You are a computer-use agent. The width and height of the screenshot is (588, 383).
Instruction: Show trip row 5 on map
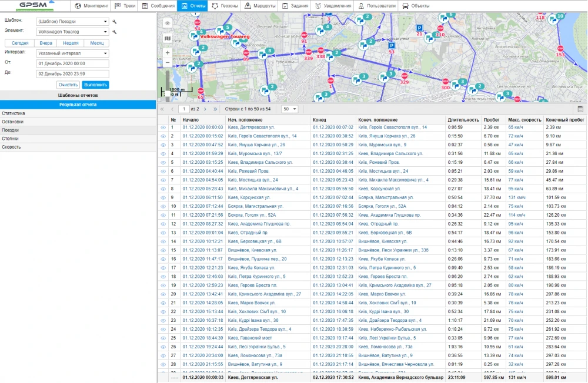point(163,162)
